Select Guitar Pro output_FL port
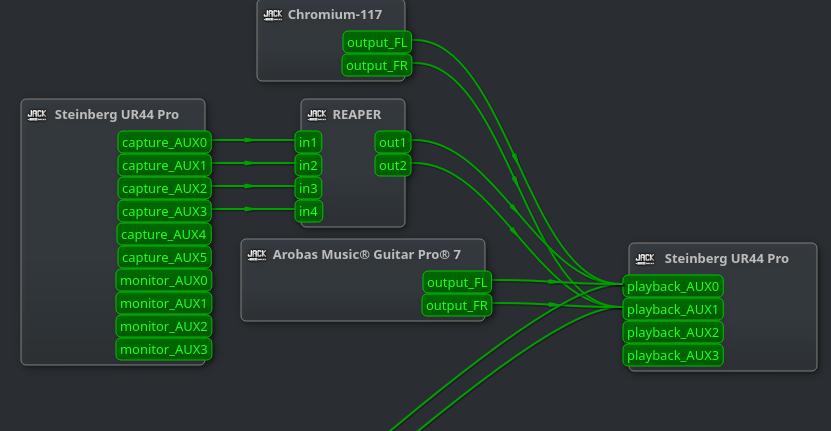This screenshot has height=431, width=831. pos(457,283)
